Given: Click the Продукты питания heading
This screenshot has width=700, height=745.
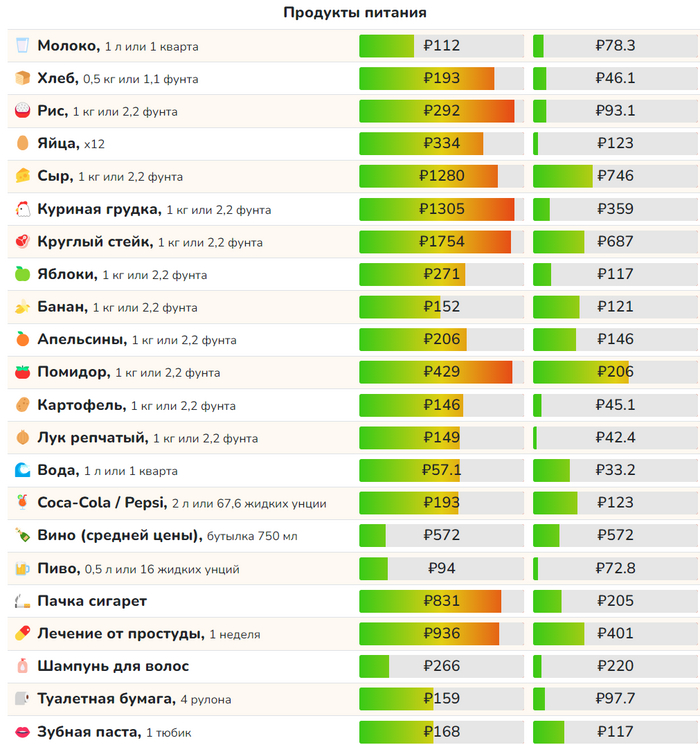Looking at the screenshot, I should pyautogui.click(x=354, y=13).
